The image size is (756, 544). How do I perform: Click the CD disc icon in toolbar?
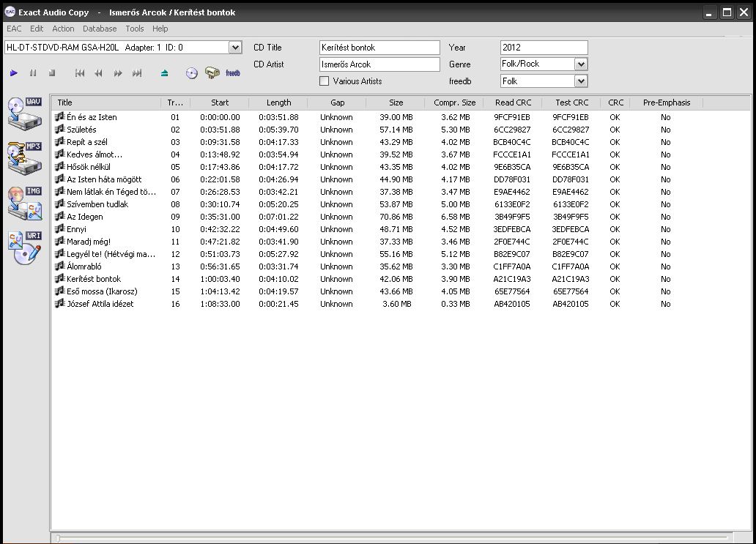192,73
